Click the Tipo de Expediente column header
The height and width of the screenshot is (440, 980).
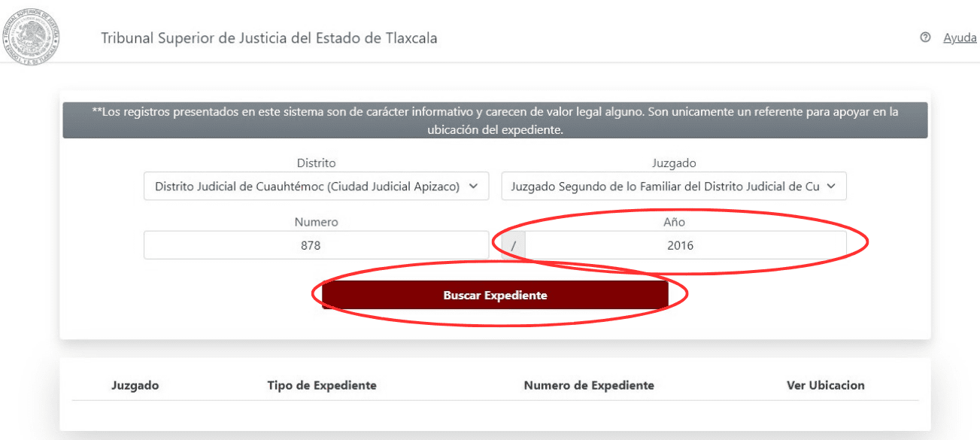pyautogui.click(x=322, y=384)
